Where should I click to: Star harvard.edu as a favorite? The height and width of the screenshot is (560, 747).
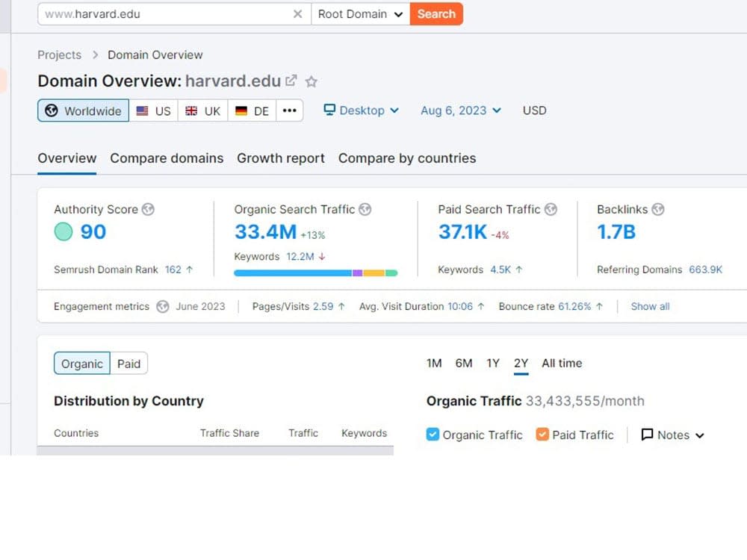pos(311,81)
